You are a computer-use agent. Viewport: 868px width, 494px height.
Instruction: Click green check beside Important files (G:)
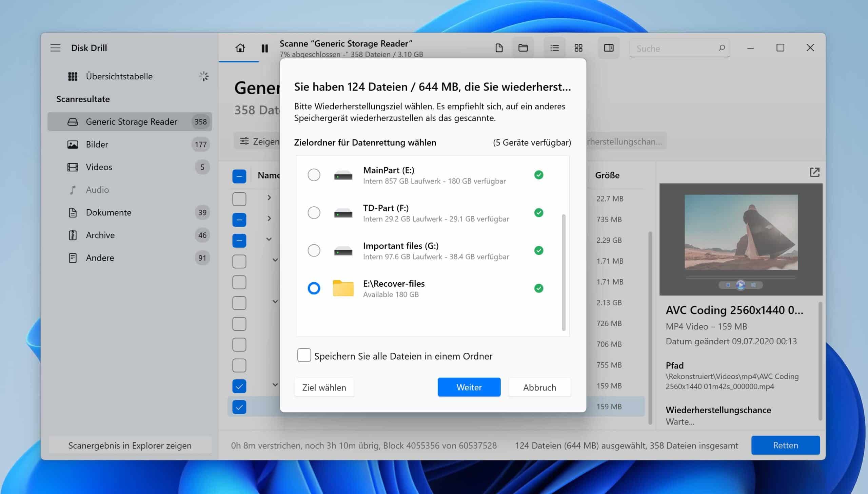[538, 250]
